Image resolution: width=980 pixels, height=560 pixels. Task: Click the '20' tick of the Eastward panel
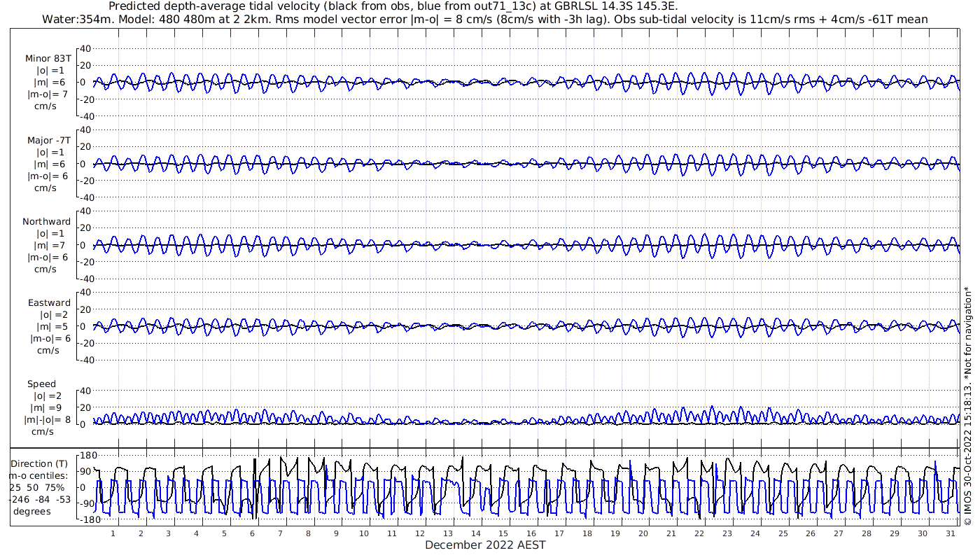click(x=85, y=309)
